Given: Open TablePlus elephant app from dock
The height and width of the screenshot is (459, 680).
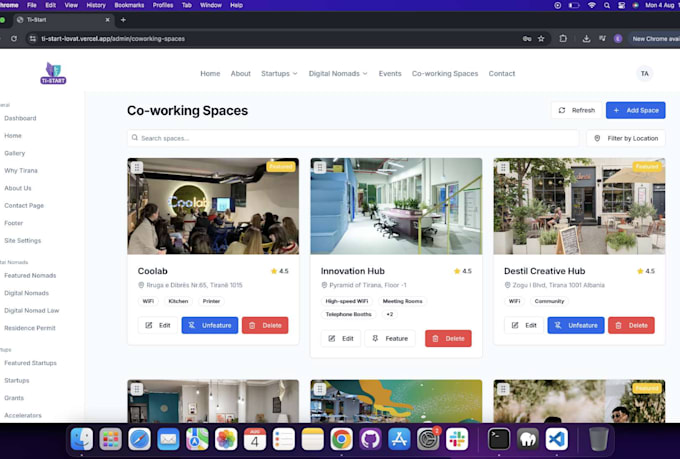Looking at the screenshot, I should click(x=528, y=439).
